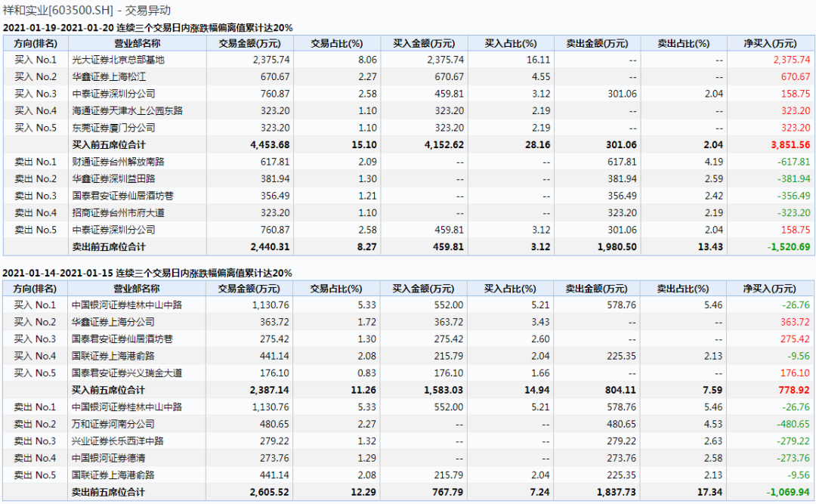The height and width of the screenshot is (504, 816).
Task: Click 营业部名称 header in first table
Action: click(x=138, y=44)
